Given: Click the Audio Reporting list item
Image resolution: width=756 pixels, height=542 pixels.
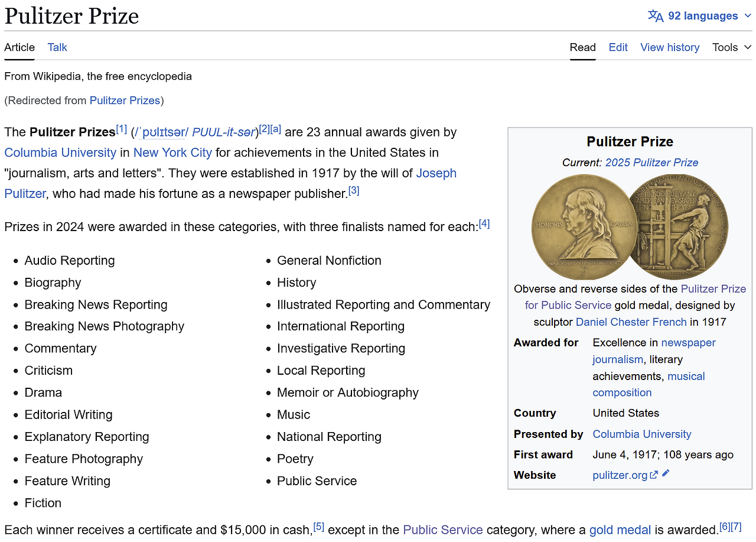Looking at the screenshot, I should (x=70, y=261).
